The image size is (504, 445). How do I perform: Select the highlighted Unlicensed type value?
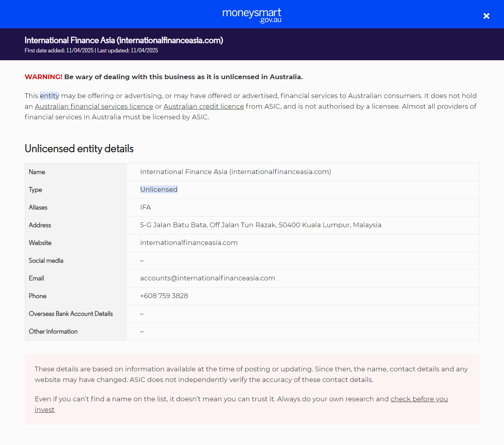[159, 189]
